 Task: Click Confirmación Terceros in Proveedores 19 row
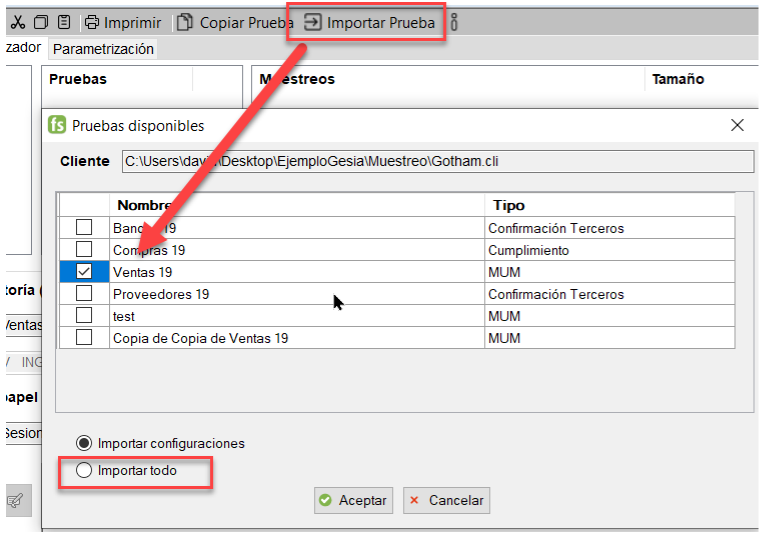click(610, 294)
